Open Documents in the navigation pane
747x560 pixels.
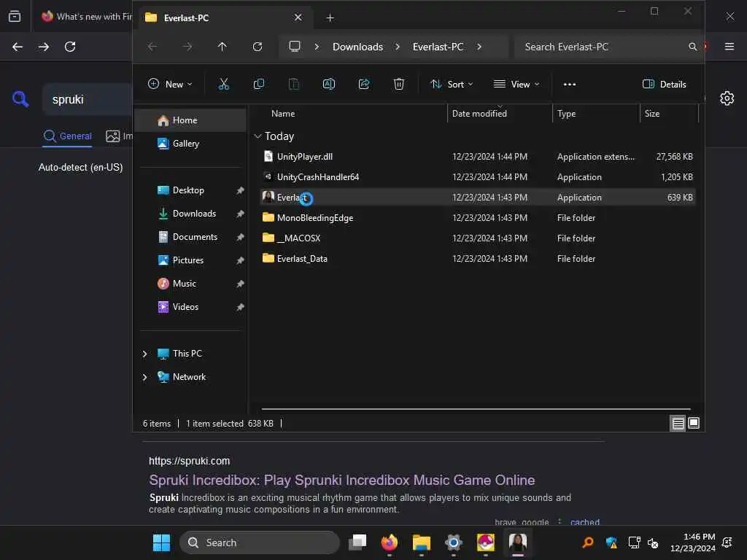tap(190, 237)
